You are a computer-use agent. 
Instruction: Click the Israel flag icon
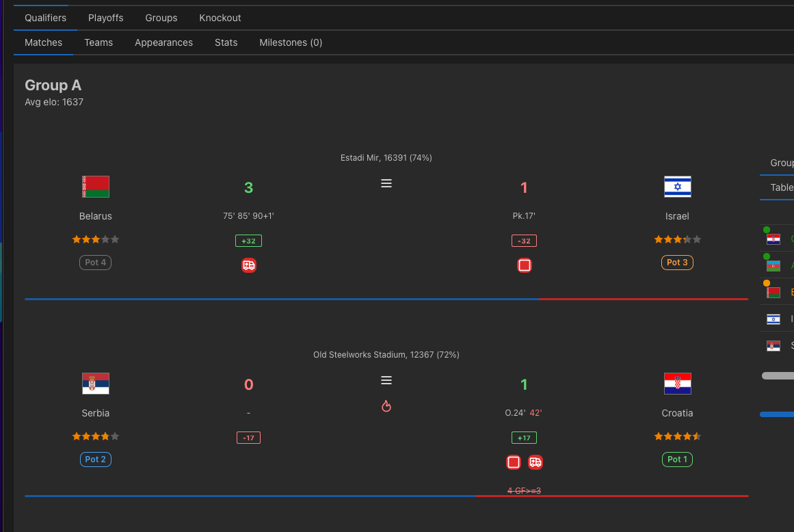pos(678,187)
